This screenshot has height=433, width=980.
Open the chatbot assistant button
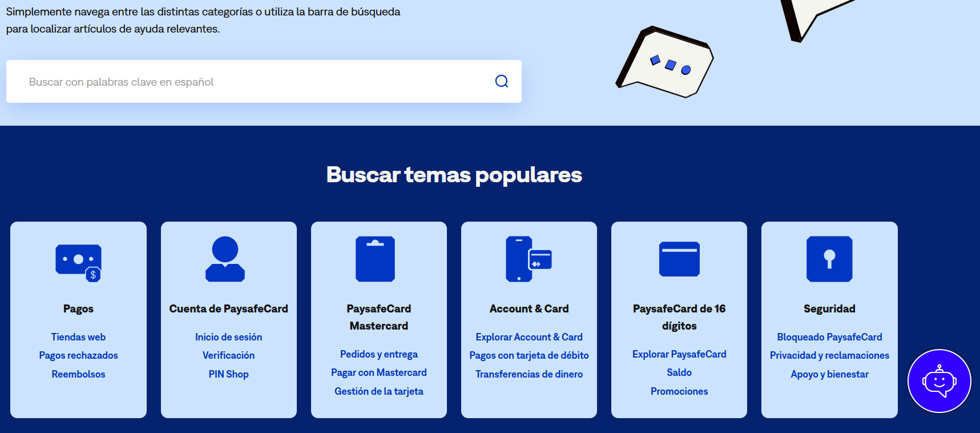[939, 381]
